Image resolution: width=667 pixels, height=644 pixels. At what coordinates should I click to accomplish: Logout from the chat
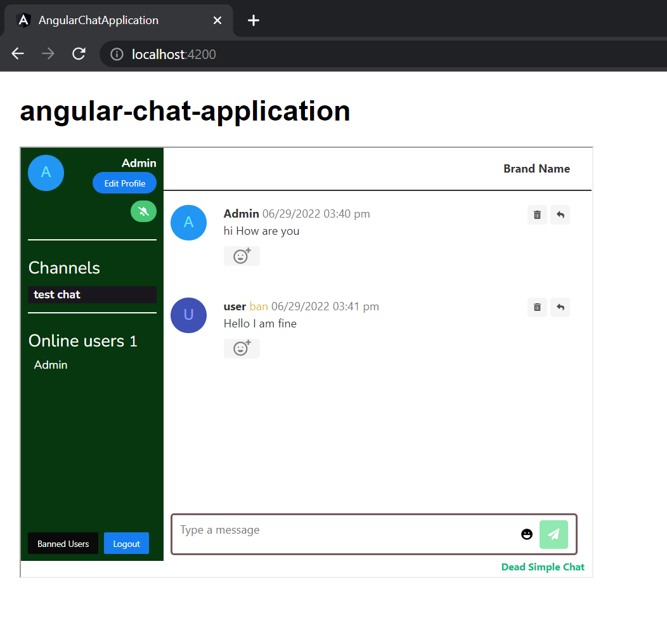tap(126, 543)
